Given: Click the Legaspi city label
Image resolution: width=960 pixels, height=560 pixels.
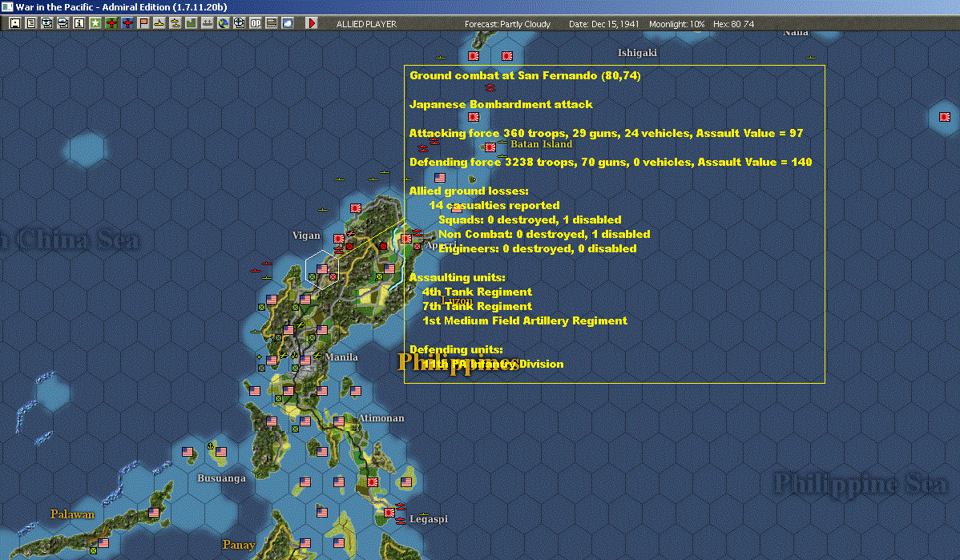Looking at the screenshot, I should 429,519.
